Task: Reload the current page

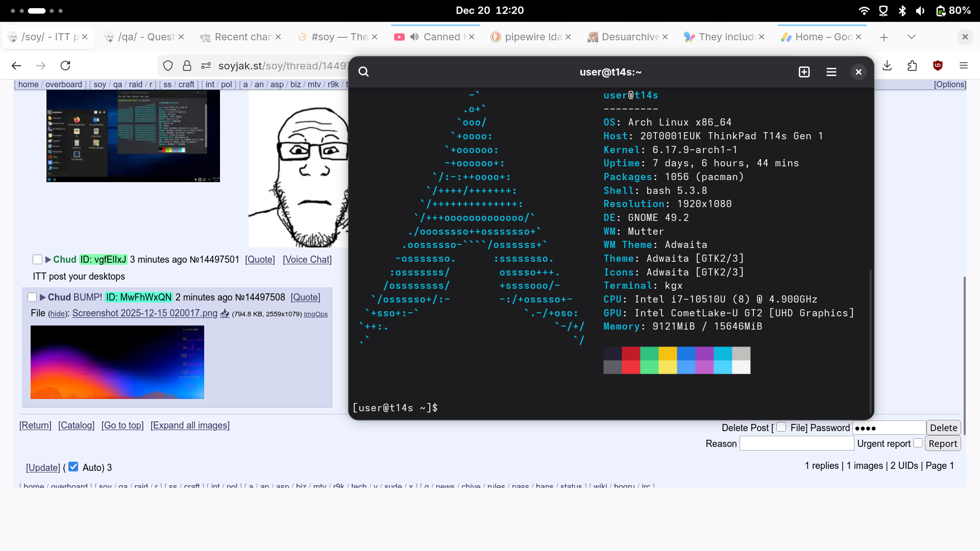Action: (65, 66)
